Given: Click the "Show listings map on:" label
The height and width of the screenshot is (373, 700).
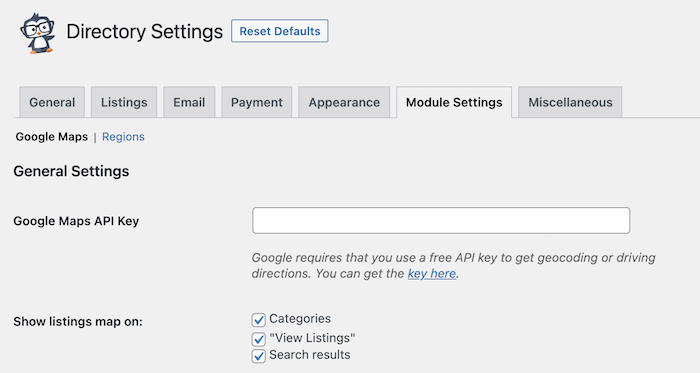Looking at the screenshot, I should pos(78,321).
